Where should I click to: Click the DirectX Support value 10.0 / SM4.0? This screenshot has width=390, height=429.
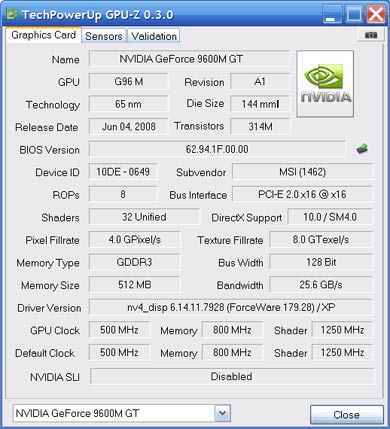pos(330,217)
